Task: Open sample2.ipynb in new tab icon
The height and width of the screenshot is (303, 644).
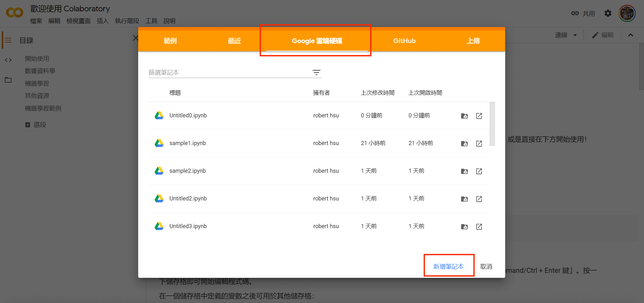Action: coord(479,171)
